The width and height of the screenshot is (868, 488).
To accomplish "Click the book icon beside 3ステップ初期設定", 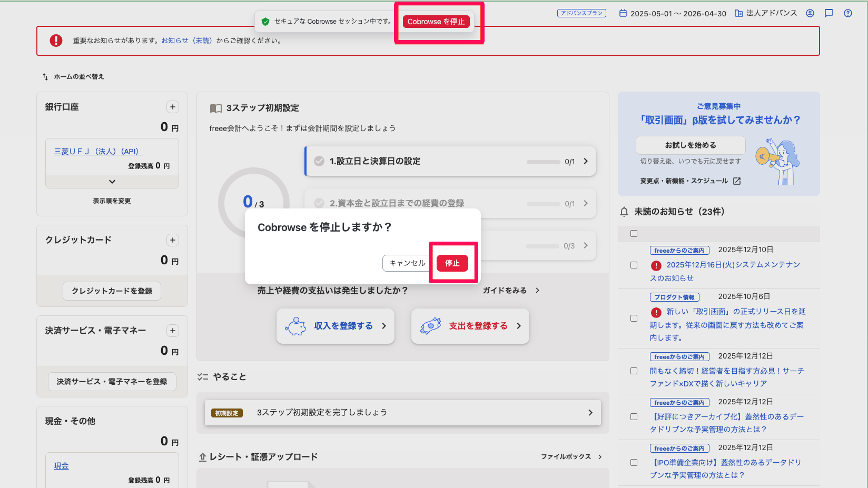I will point(216,108).
